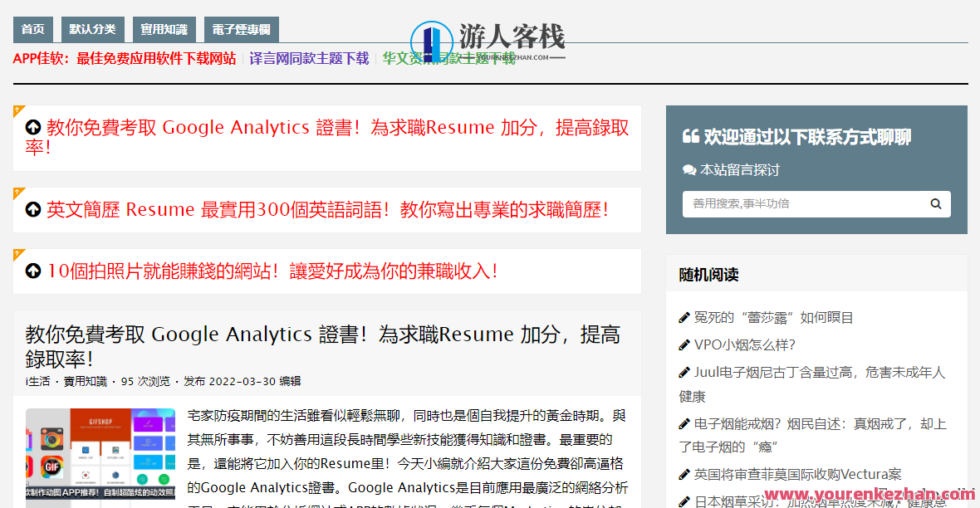Click the pencil icon next to VPO小烟怎么样
The height and width of the screenshot is (508, 980).
click(x=684, y=344)
